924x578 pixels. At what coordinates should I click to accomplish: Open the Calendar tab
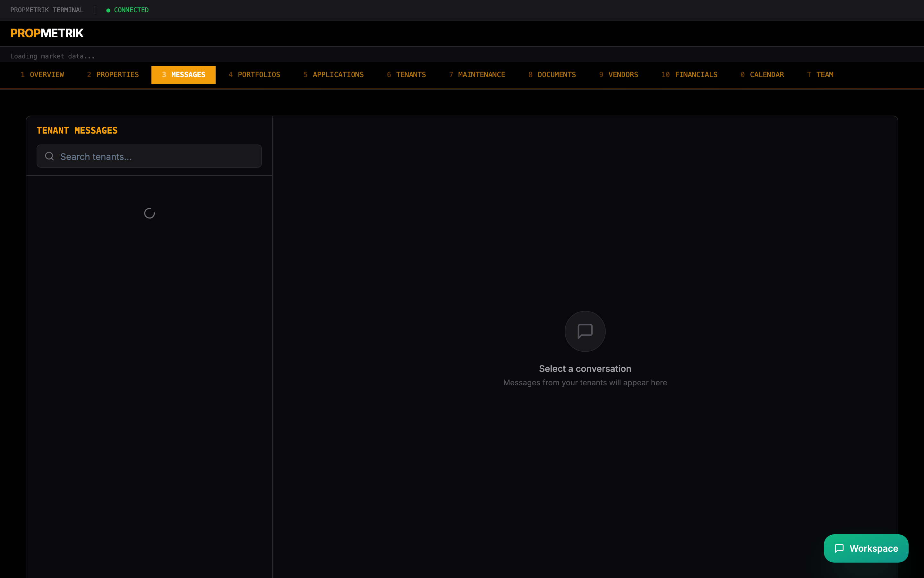[x=762, y=75]
